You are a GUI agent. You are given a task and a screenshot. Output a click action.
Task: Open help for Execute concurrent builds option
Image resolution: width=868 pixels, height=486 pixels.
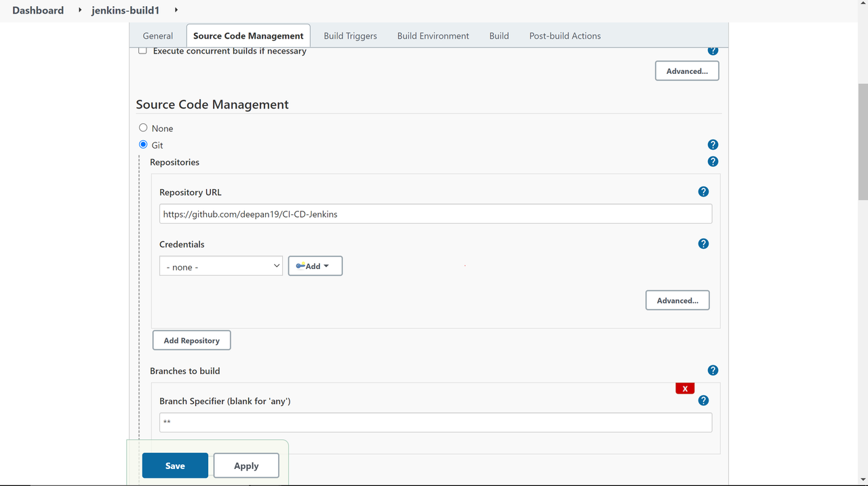pos(713,51)
